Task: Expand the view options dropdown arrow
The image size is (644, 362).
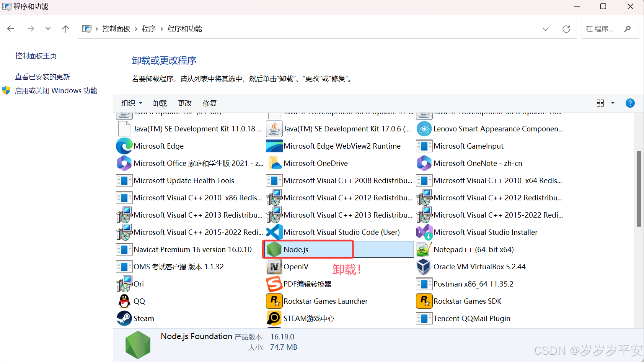Action: pyautogui.click(x=613, y=103)
